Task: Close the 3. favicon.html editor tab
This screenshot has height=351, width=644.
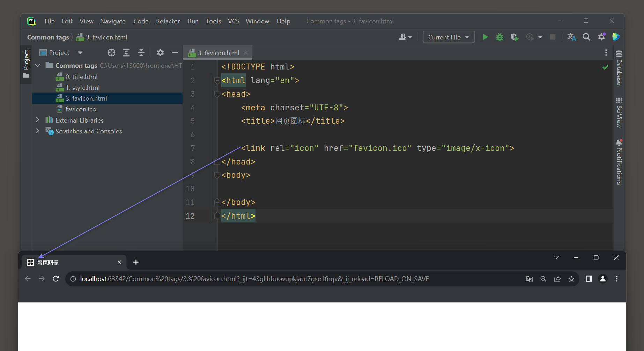Action: pyautogui.click(x=246, y=52)
